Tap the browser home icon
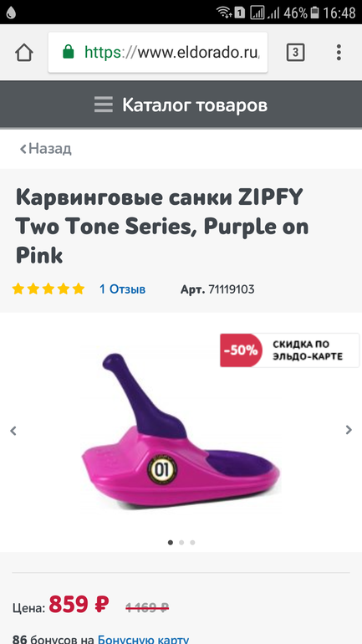Image resolution: width=362 pixels, height=644 pixels. click(x=24, y=53)
